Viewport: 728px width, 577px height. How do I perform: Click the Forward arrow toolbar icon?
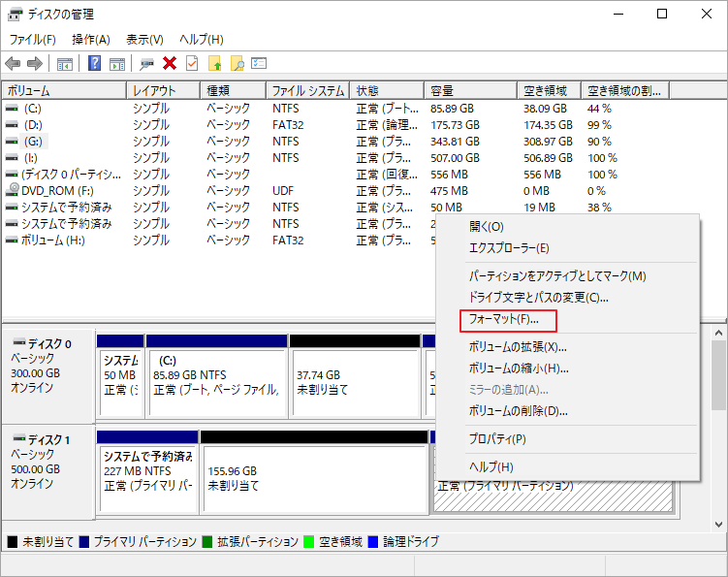[x=35, y=63]
